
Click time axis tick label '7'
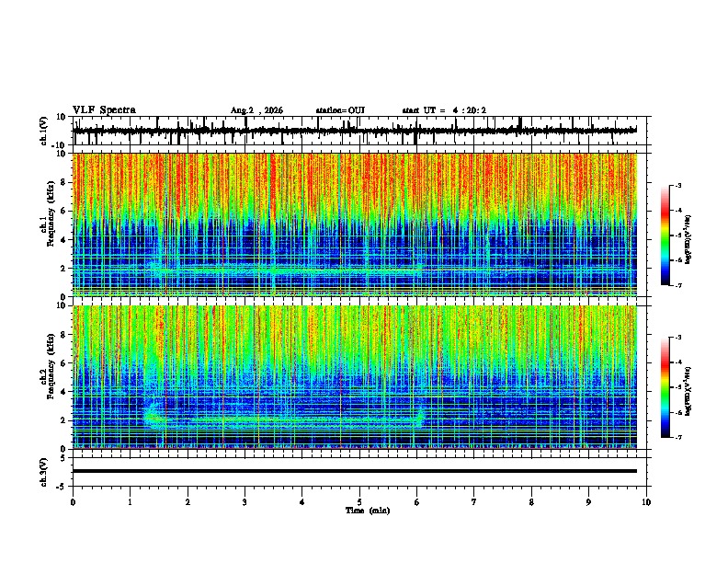pos(474,502)
